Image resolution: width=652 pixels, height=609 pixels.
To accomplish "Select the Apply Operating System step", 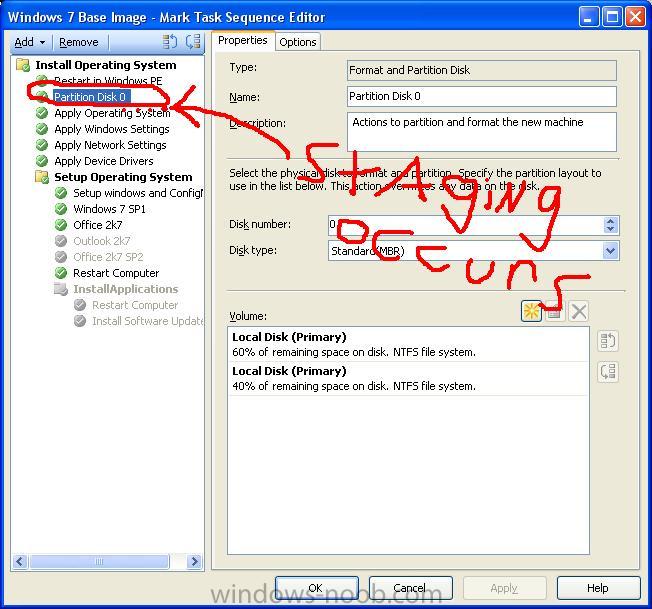I will (112, 113).
